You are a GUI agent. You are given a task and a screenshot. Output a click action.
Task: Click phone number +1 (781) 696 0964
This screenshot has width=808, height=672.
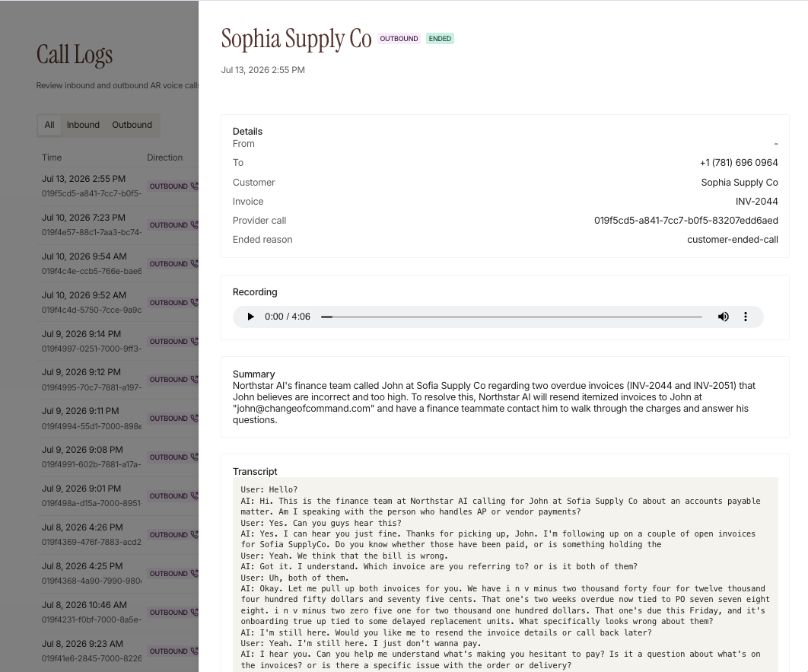[x=739, y=163]
